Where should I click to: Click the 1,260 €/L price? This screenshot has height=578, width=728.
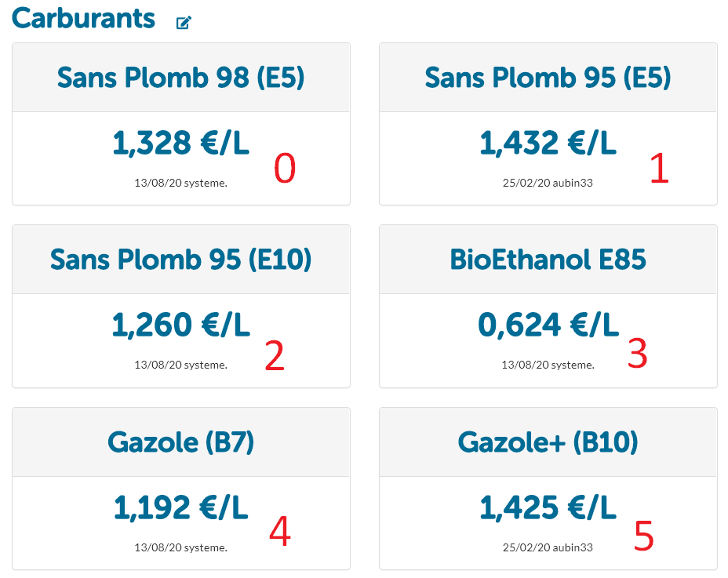181,325
